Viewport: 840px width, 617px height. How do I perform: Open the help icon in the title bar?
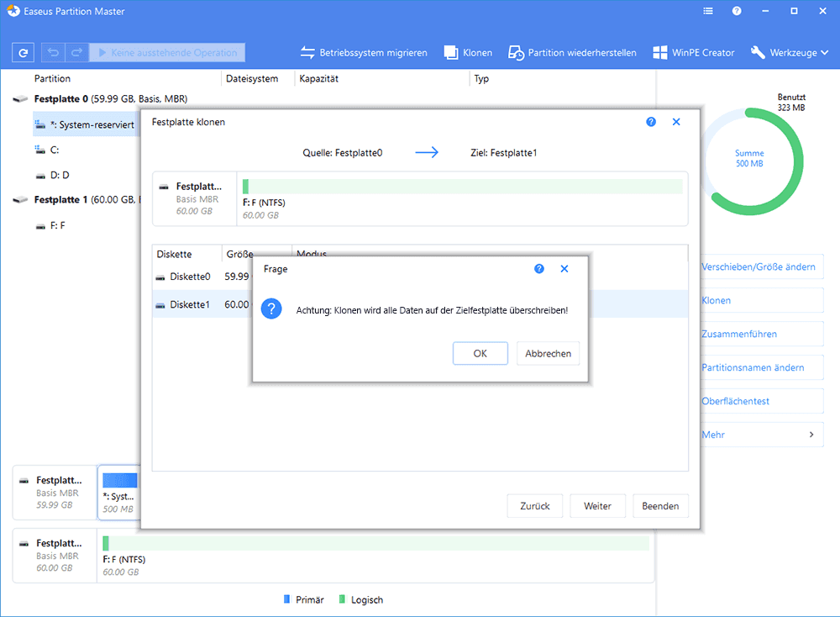click(738, 11)
